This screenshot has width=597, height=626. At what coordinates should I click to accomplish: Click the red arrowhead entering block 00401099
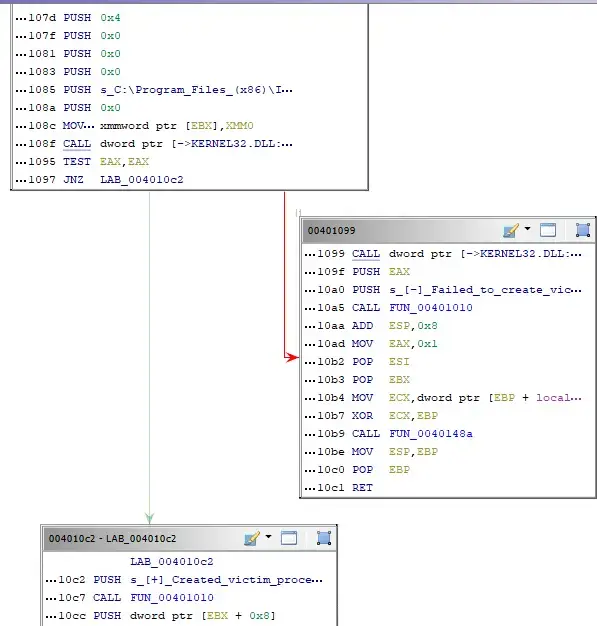(293, 357)
